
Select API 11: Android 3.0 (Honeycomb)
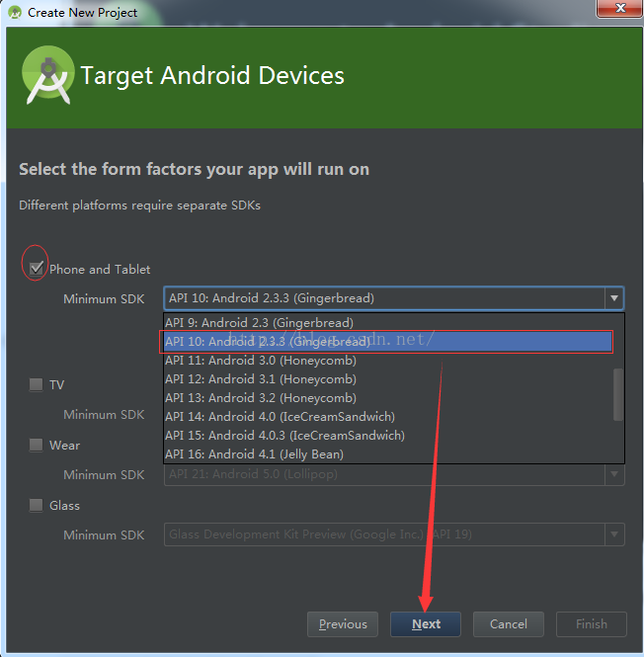pos(387,361)
